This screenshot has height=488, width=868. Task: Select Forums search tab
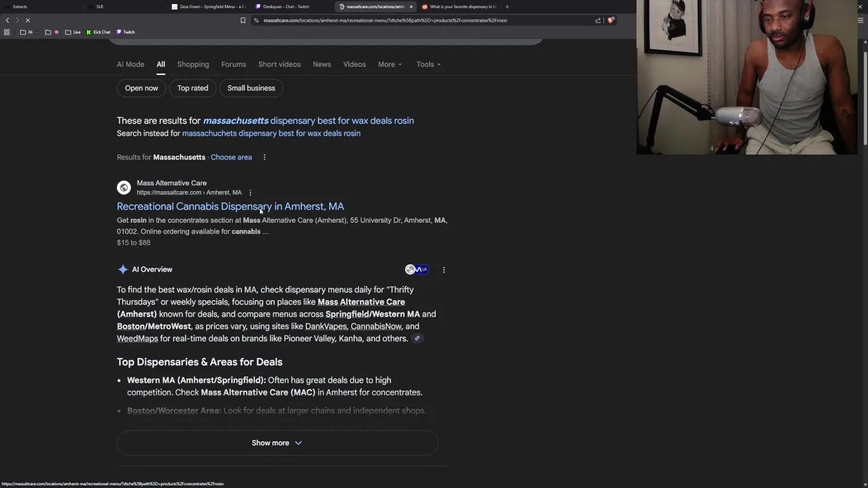click(233, 64)
